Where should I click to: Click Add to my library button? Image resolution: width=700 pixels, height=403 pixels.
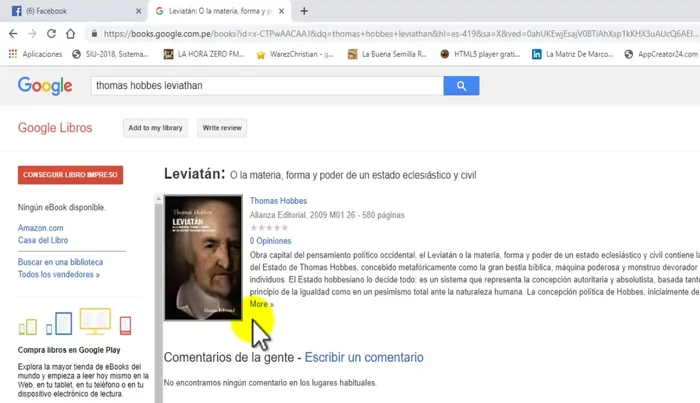coord(155,128)
